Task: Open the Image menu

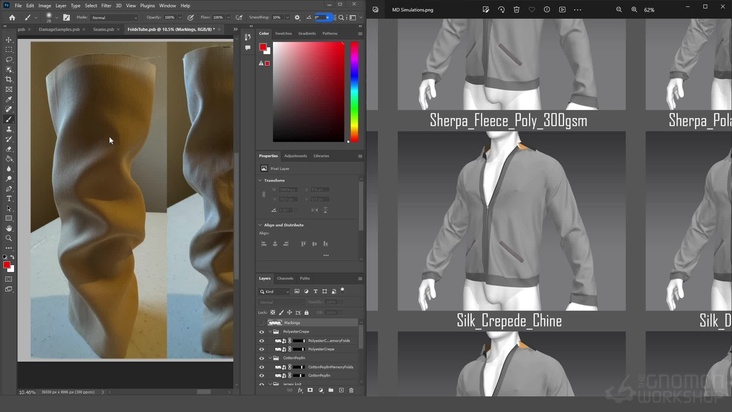Action: click(44, 6)
